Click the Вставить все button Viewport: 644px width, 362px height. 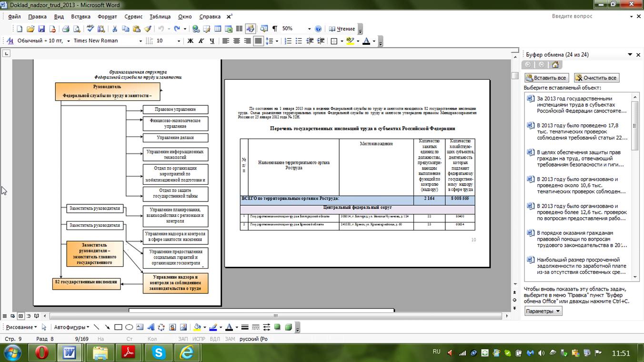point(546,78)
